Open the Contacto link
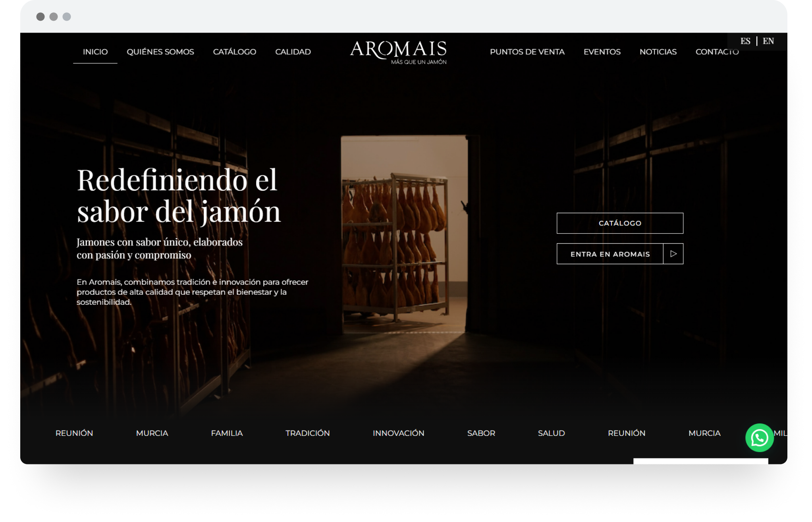 (717, 52)
